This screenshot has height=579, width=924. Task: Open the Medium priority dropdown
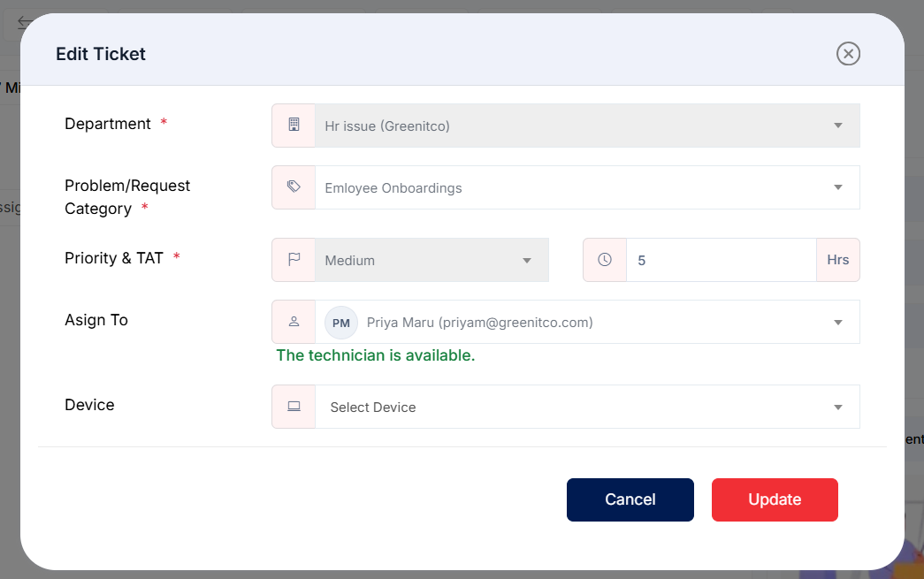tap(432, 260)
